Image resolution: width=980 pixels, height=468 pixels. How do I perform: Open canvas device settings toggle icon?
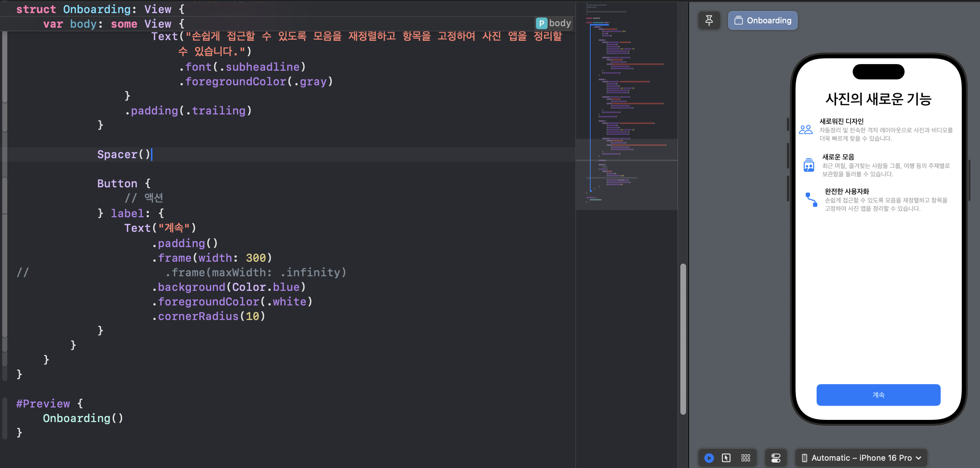coord(776,458)
